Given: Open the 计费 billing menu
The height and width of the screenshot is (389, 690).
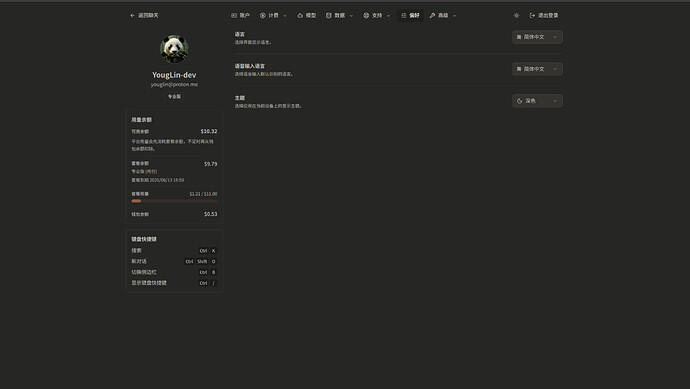Looking at the screenshot, I should [x=273, y=15].
